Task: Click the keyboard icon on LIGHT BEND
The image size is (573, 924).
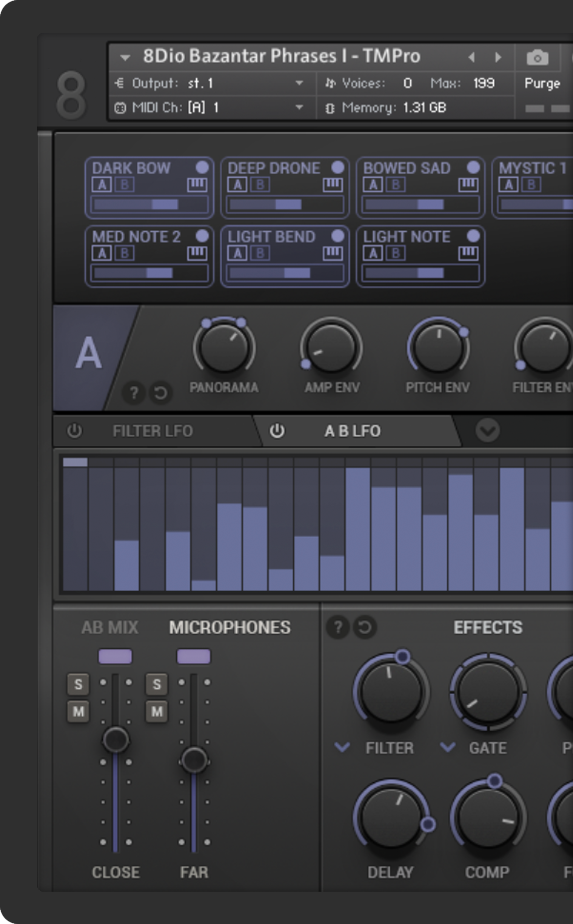Action: tap(333, 253)
